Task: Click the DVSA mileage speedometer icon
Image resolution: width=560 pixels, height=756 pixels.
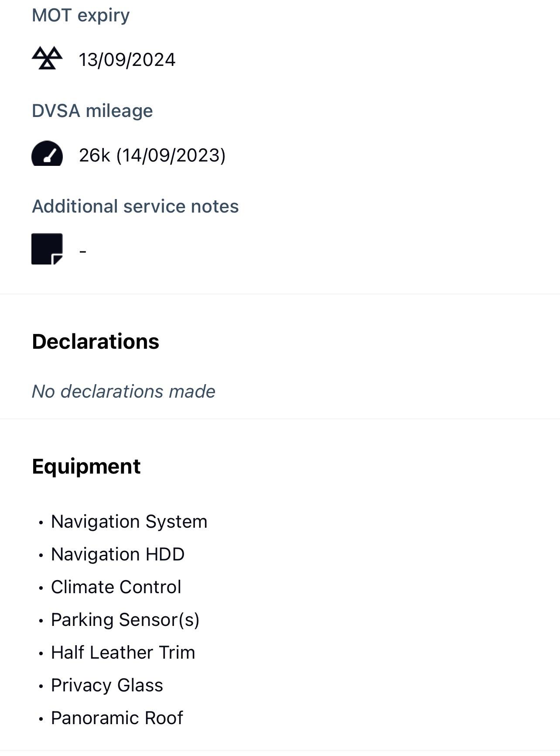Action: tap(47, 154)
